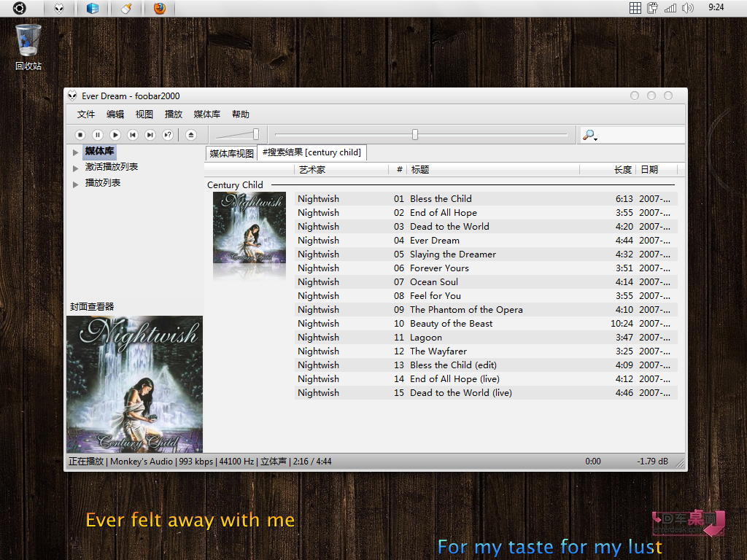Open the 播放 menu
The image size is (747, 560).
173,114
